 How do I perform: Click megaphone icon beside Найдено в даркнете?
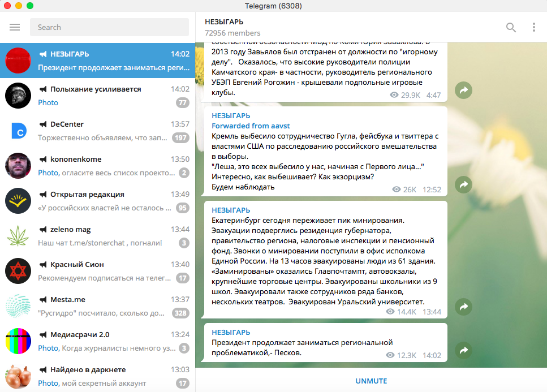tap(43, 370)
